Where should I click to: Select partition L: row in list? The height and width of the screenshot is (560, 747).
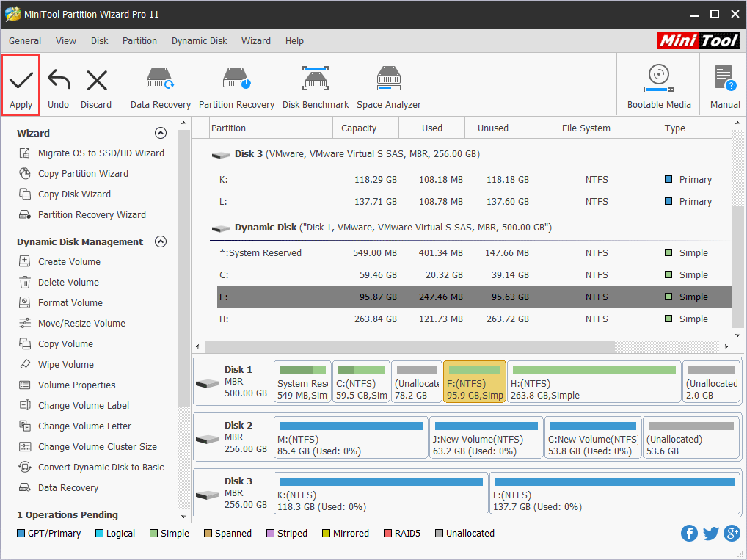[475, 202]
